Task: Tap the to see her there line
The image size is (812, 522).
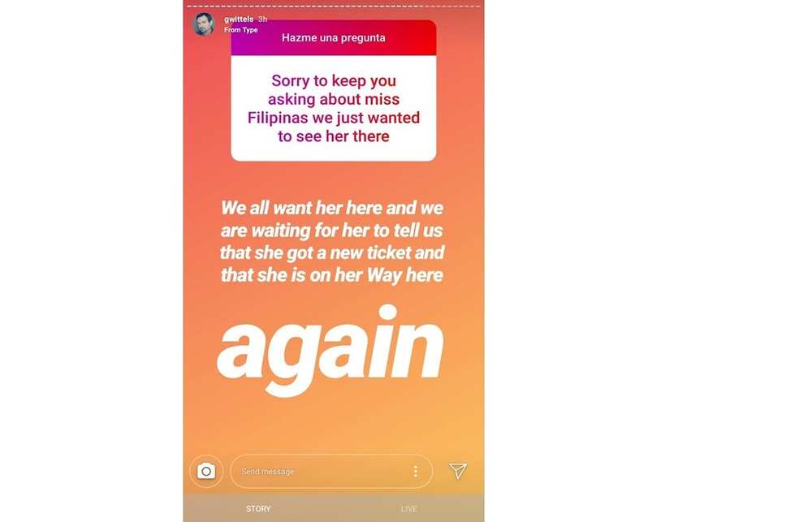Action: pyautogui.click(x=334, y=136)
